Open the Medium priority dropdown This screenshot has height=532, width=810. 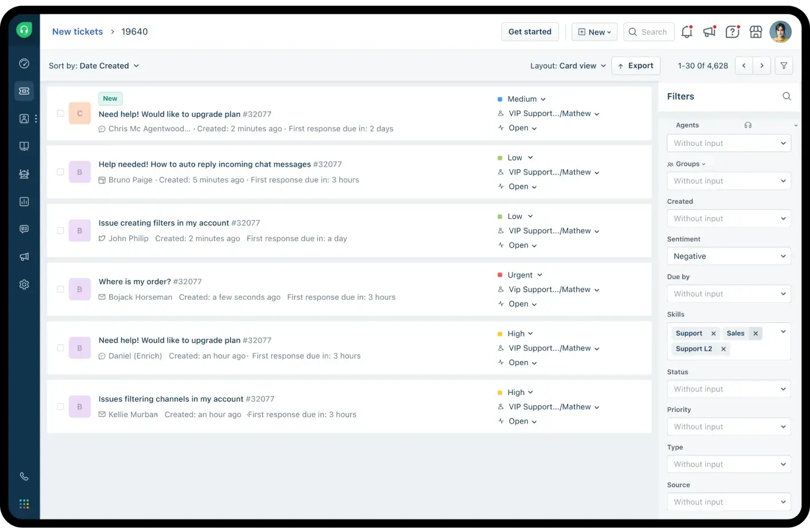point(522,99)
